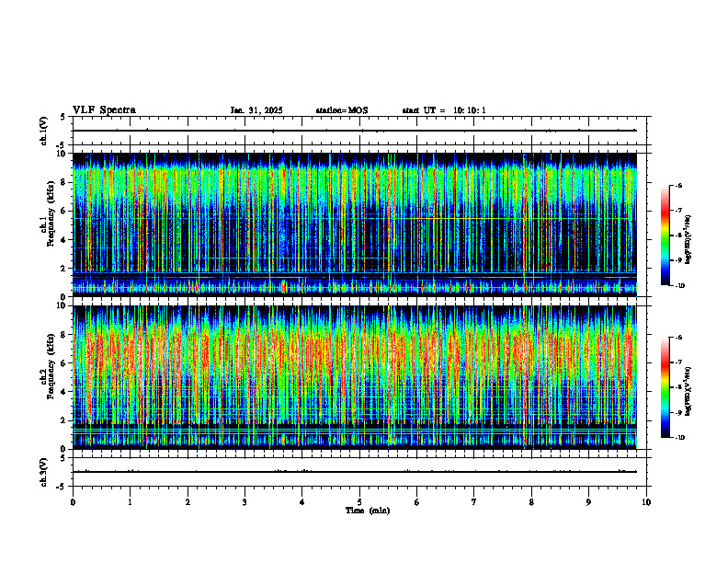
Task: Click the "-10" label on ch.1 color bar
Action: 680,286
